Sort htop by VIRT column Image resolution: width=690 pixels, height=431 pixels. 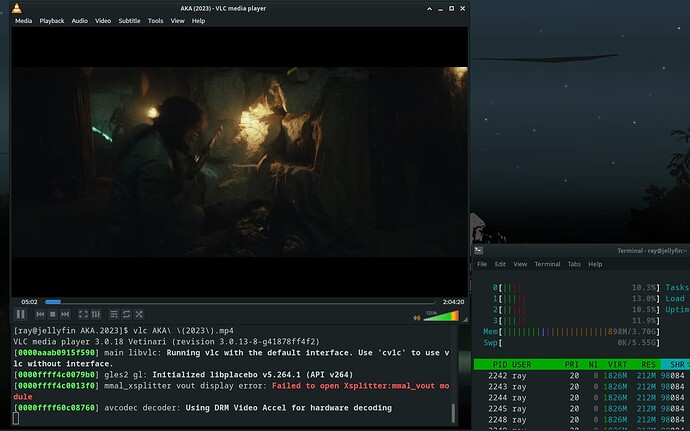tap(617, 365)
